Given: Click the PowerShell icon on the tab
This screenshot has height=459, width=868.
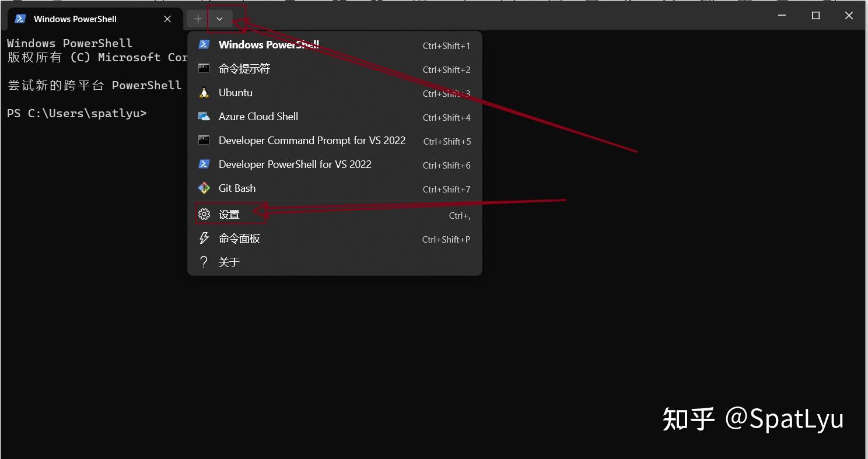Looking at the screenshot, I should tap(19, 18).
